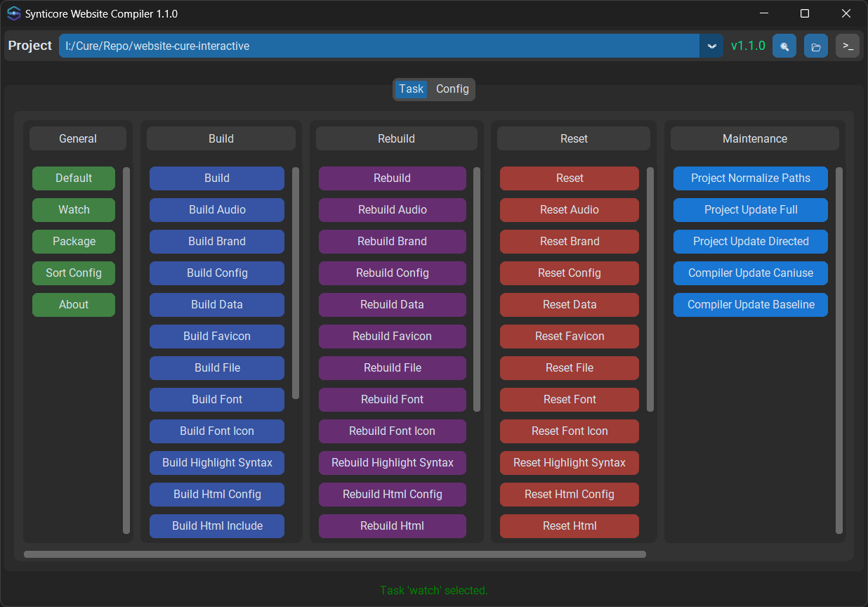Click the horizontal scrollbar at the bottom
Screen dimensions: 868x607
[x=335, y=554]
